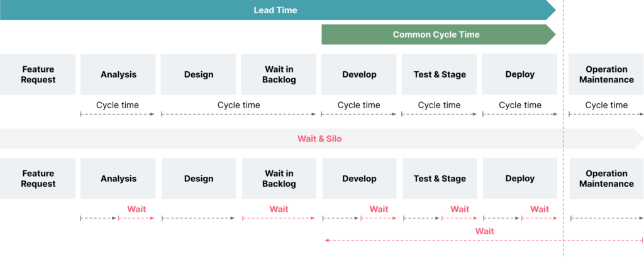Click the bottom-row Operation Maintenance box

(x=606, y=179)
